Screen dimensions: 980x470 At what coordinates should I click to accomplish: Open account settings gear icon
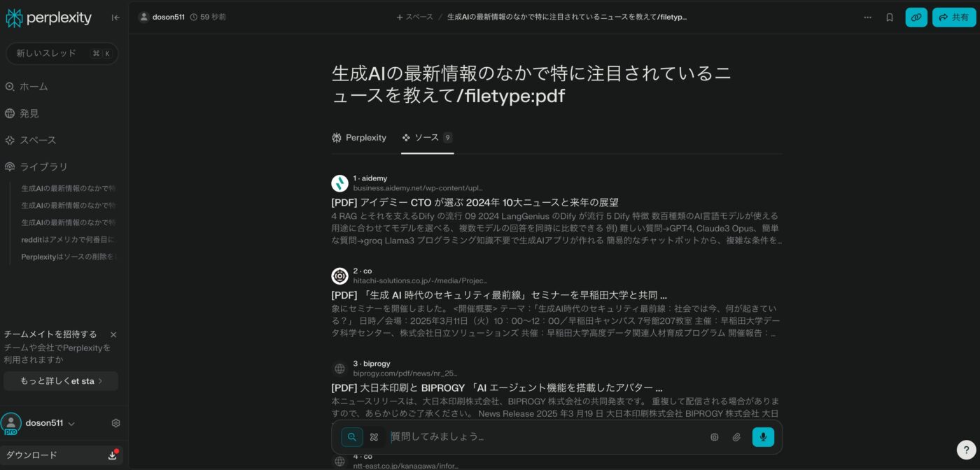[x=116, y=423]
